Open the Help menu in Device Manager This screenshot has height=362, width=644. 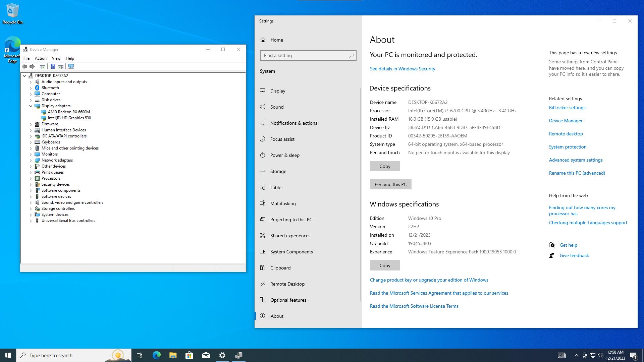click(x=70, y=58)
